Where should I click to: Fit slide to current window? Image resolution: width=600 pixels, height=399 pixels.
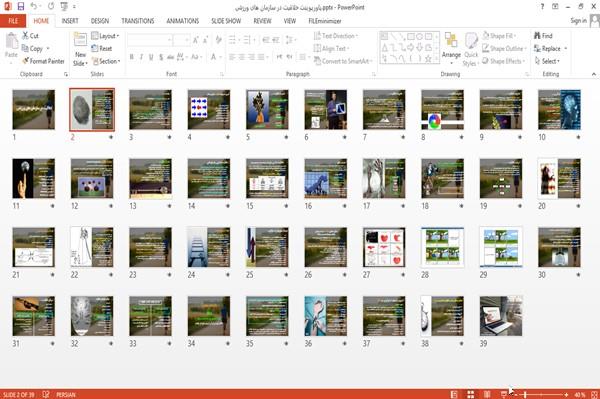pos(594,394)
